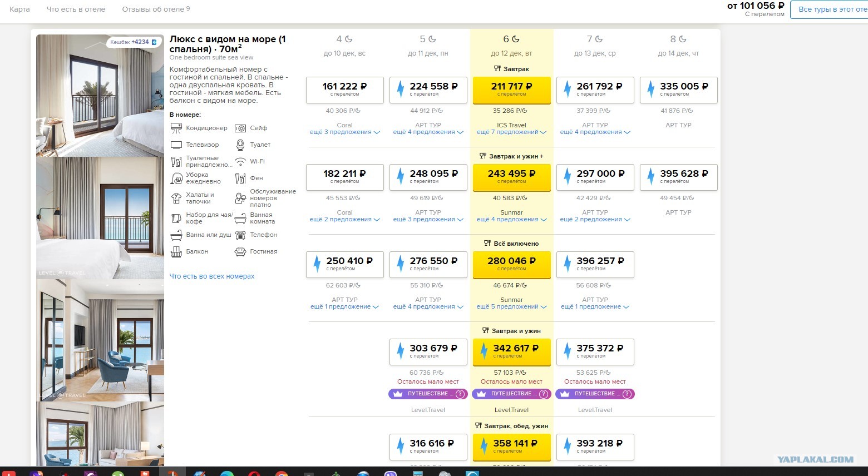Select the 161 222 ₽ four-night offer
868x476 pixels.
click(x=345, y=90)
